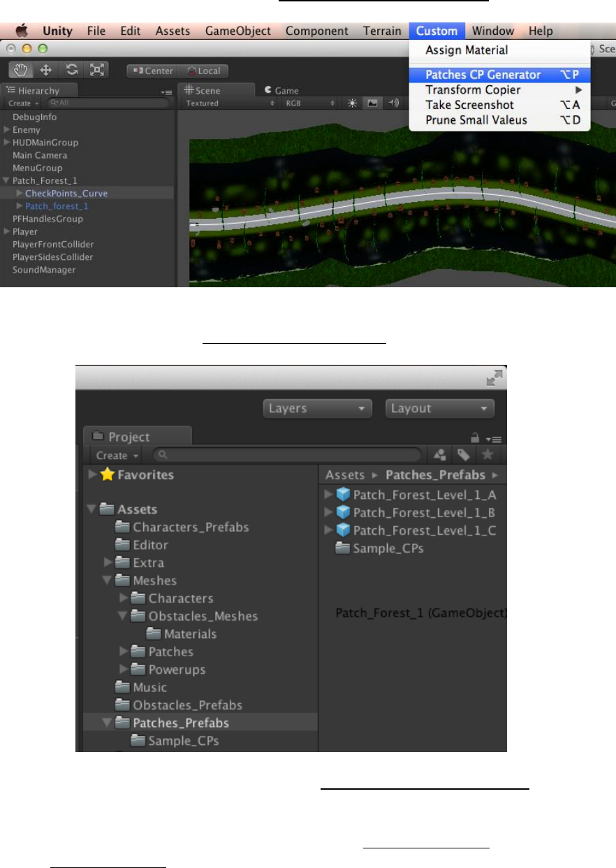Expand the CheckPoints_Curve child object
The image size is (616, 868).
[x=20, y=194]
